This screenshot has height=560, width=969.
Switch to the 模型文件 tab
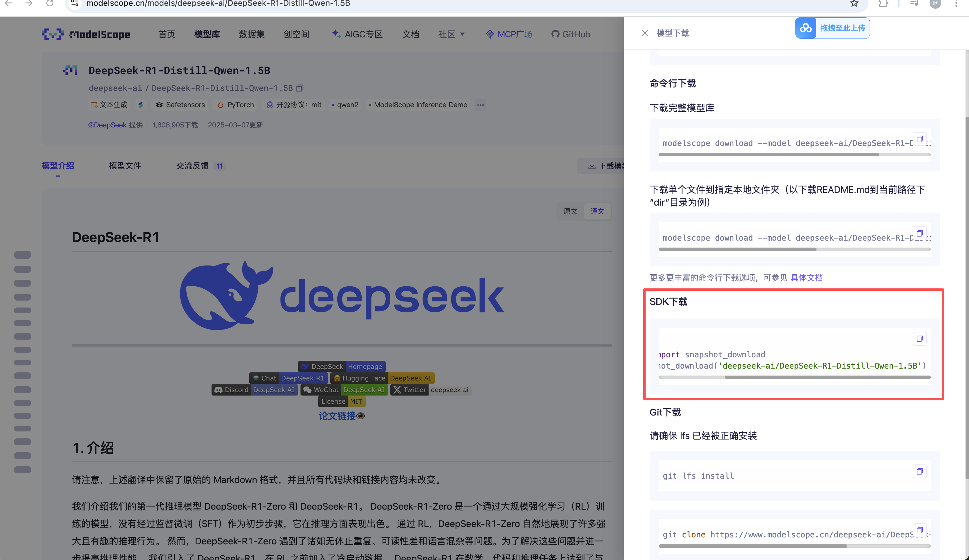click(125, 166)
